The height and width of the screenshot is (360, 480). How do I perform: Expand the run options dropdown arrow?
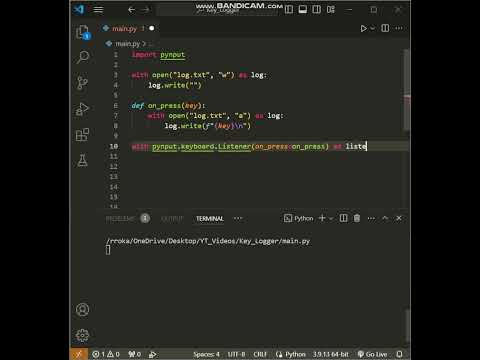(x=373, y=28)
